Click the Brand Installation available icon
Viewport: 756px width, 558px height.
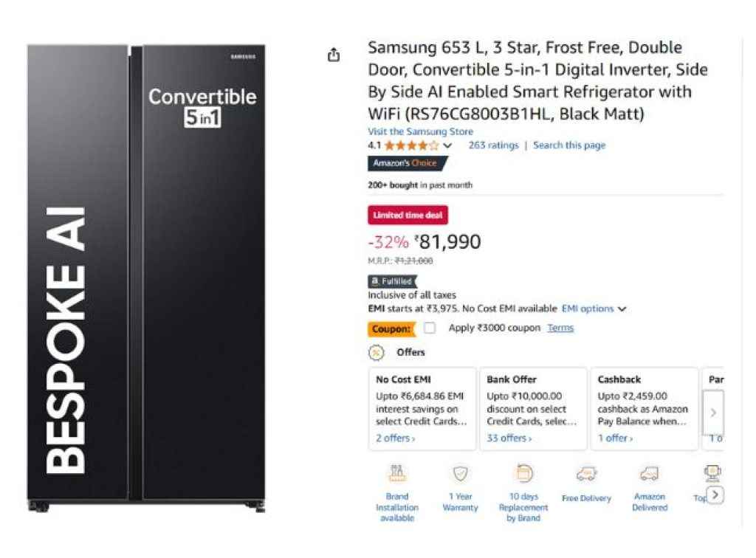click(x=396, y=473)
